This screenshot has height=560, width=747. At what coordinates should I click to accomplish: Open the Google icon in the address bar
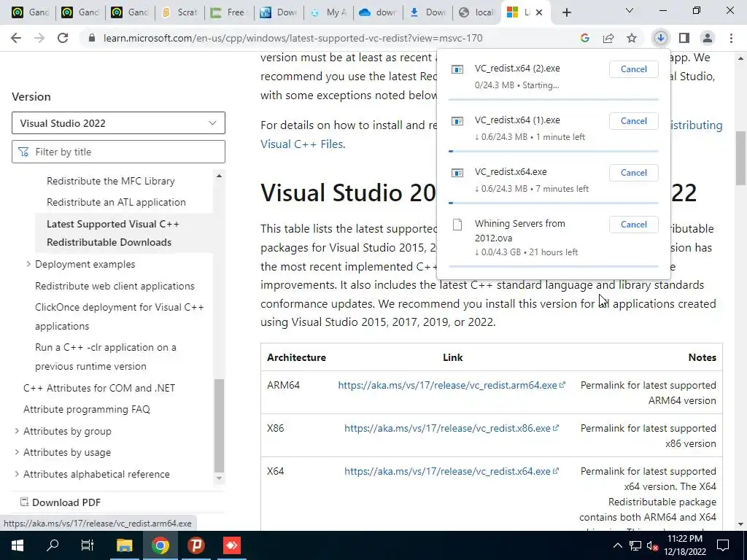585,38
